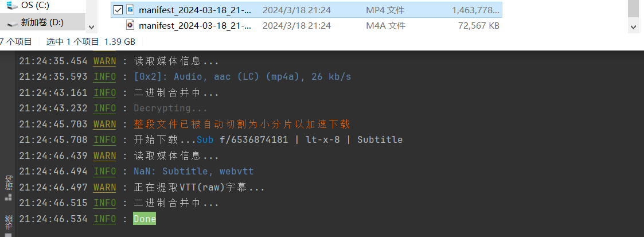Image resolution: width=644 pixels, height=237 pixels.
Task: Click the orange 整段文件已被自动切割 warning line
Action: tap(241, 124)
